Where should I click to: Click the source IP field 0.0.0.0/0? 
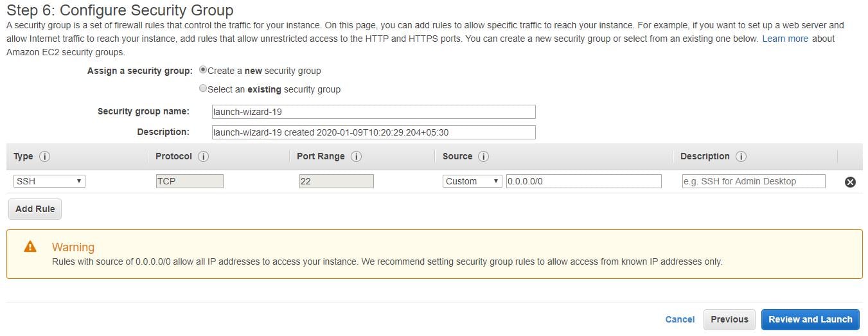click(583, 181)
